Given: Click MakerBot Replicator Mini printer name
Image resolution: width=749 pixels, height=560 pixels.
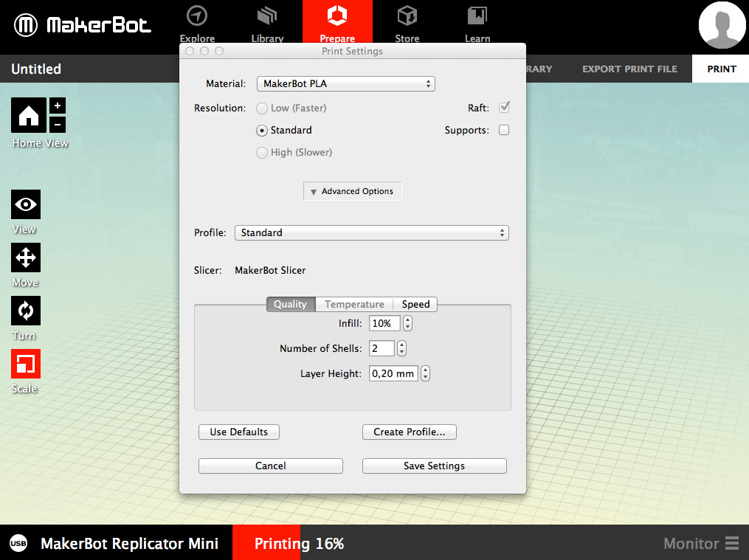Looking at the screenshot, I should 129,543.
